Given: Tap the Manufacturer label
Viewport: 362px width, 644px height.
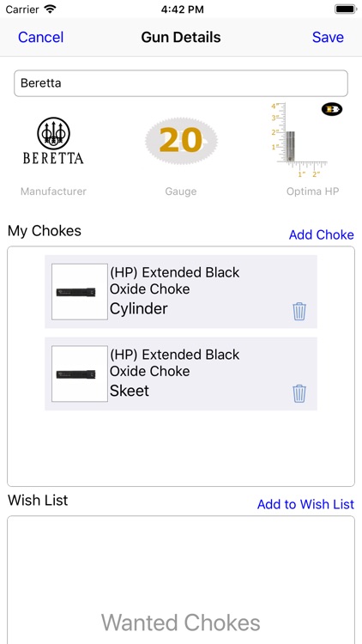Looking at the screenshot, I should point(53,191).
